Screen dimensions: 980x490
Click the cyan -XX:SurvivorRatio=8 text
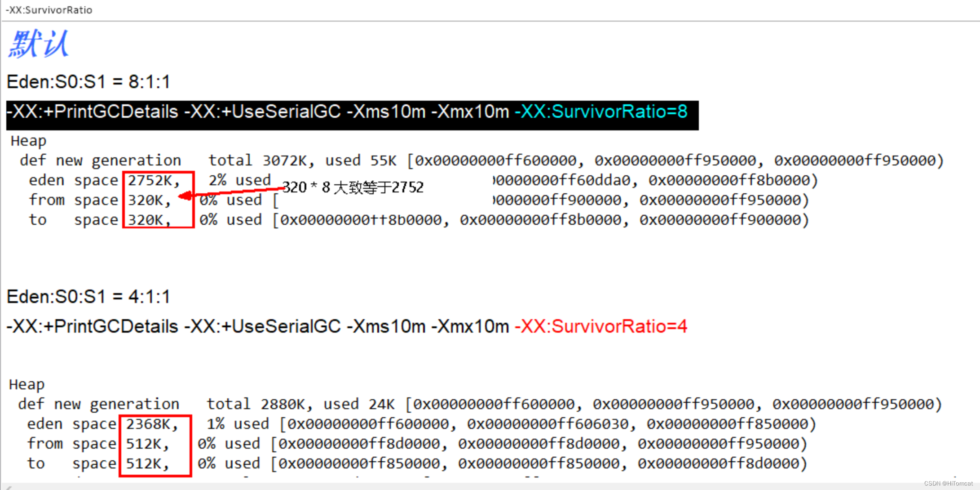click(600, 111)
